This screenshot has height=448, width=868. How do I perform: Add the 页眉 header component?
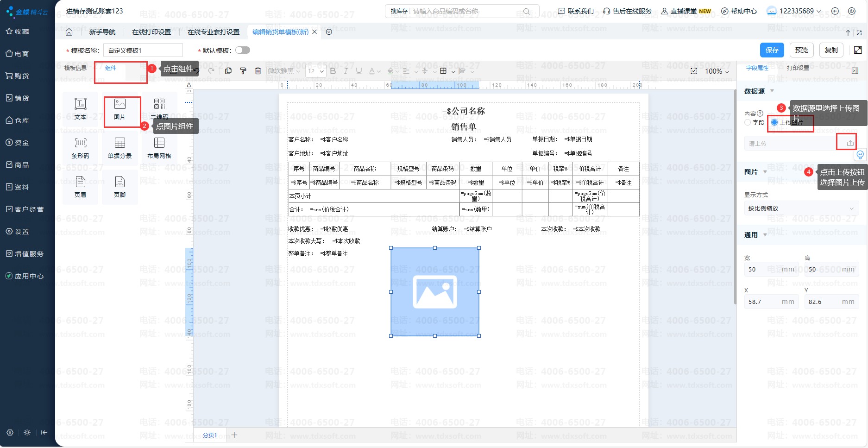(80, 187)
